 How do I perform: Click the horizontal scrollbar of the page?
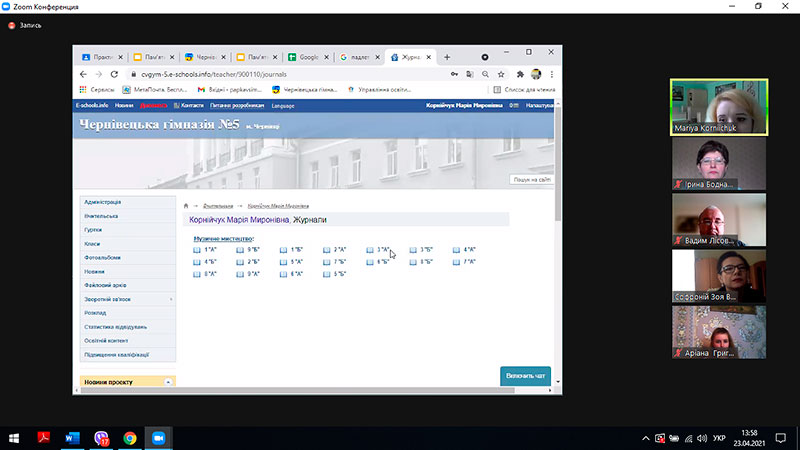(297, 390)
